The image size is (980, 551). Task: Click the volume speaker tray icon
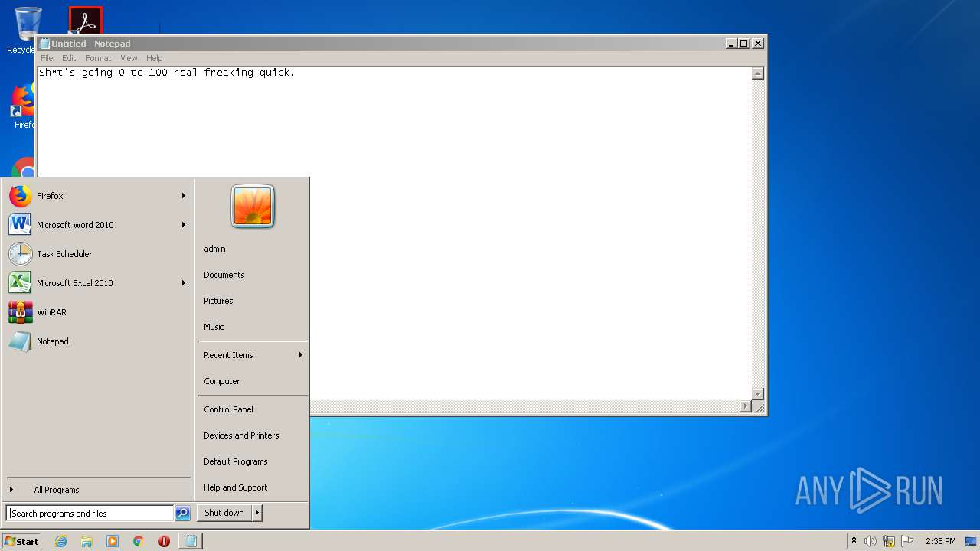(x=871, y=541)
